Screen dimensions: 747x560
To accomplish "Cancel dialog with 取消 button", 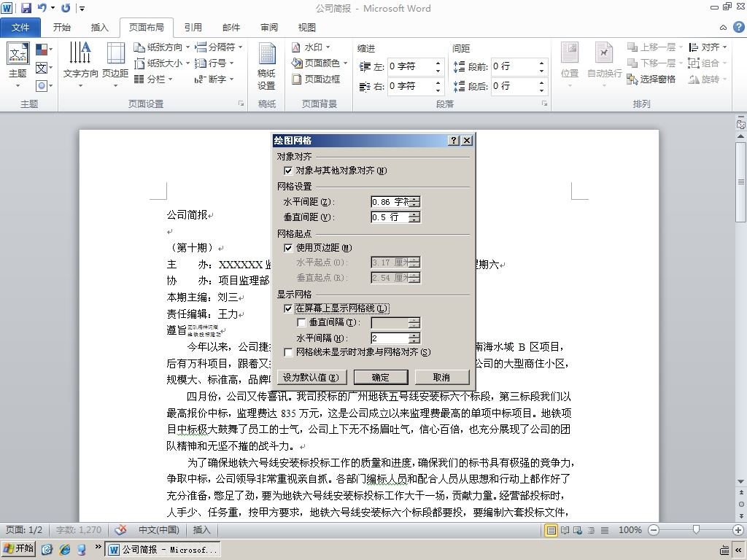I will point(441,378).
